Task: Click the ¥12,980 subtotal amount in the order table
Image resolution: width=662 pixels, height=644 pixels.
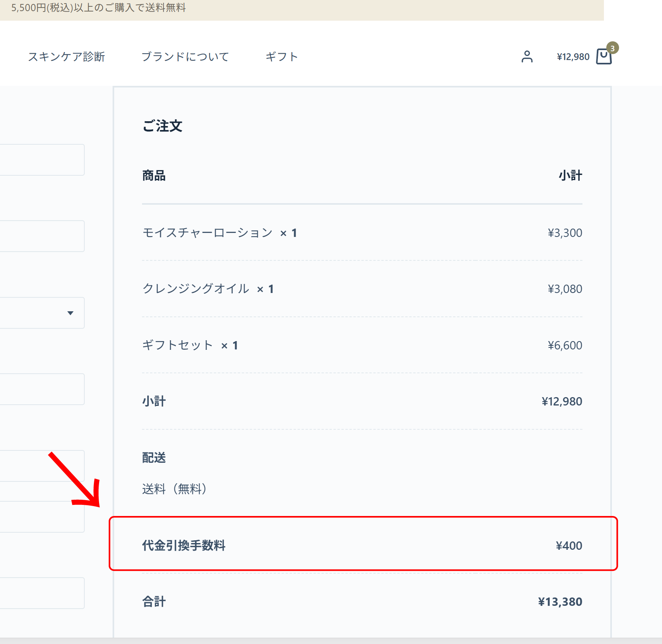Action: point(562,402)
